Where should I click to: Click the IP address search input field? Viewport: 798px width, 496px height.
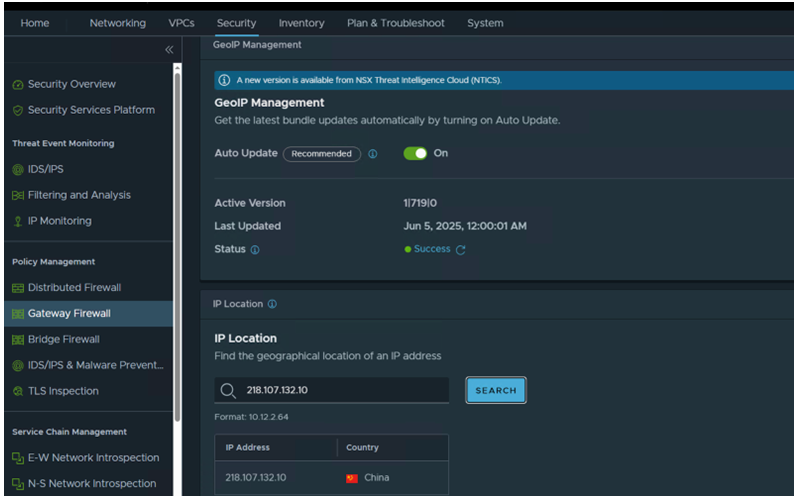tap(340, 390)
